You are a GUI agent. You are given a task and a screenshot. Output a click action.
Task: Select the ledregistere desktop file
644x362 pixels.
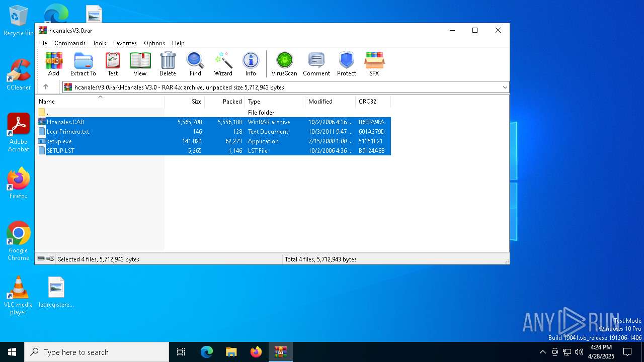(56, 292)
